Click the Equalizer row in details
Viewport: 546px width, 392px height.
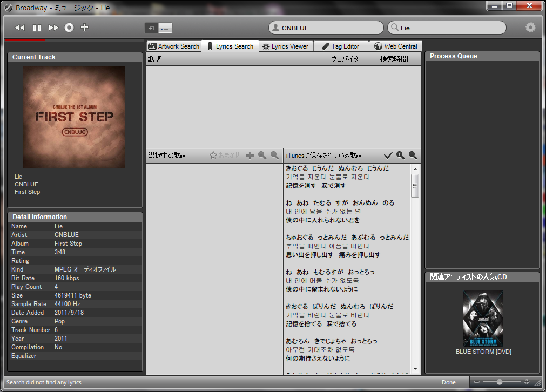[75, 356]
